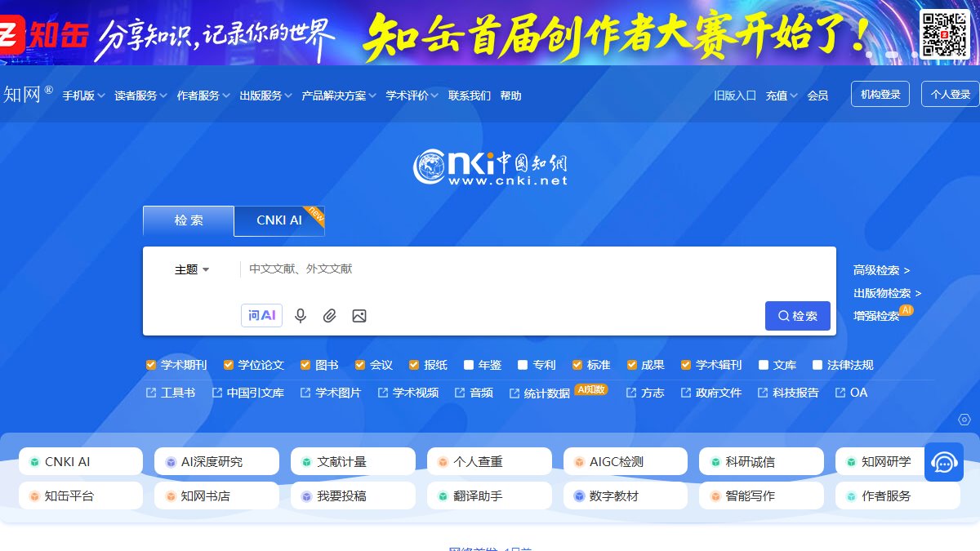Check the 文库 checkbox
Viewport: 980px width, 551px height.
[x=764, y=365]
